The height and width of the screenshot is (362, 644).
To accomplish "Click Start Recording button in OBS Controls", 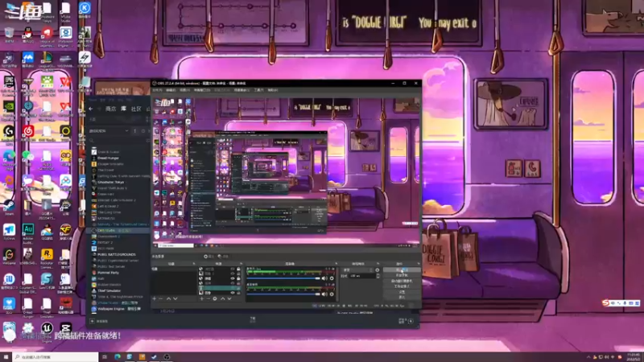I will click(x=402, y=275).
